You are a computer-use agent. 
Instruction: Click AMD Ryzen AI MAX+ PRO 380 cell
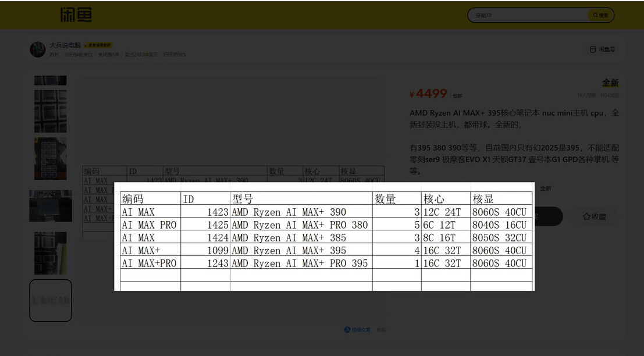point(300,225)
